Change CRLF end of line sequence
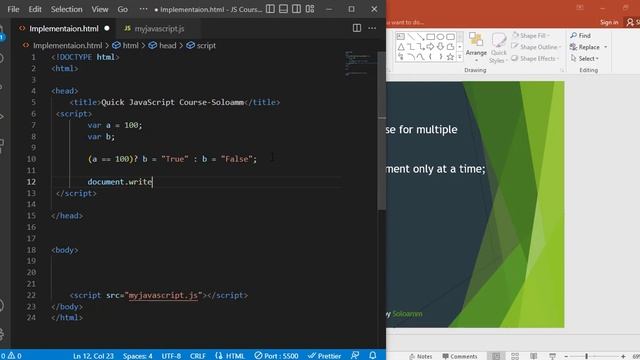 point(198,356)
